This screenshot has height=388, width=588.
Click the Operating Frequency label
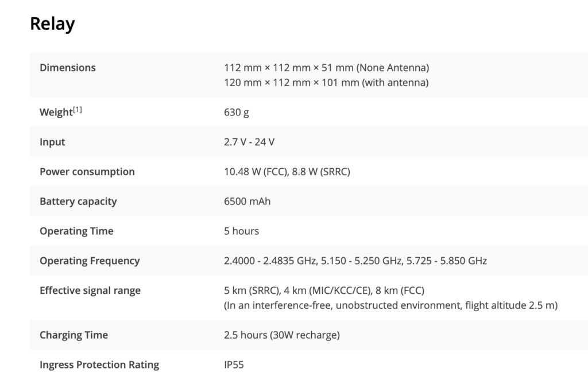(x=90, y=261)
